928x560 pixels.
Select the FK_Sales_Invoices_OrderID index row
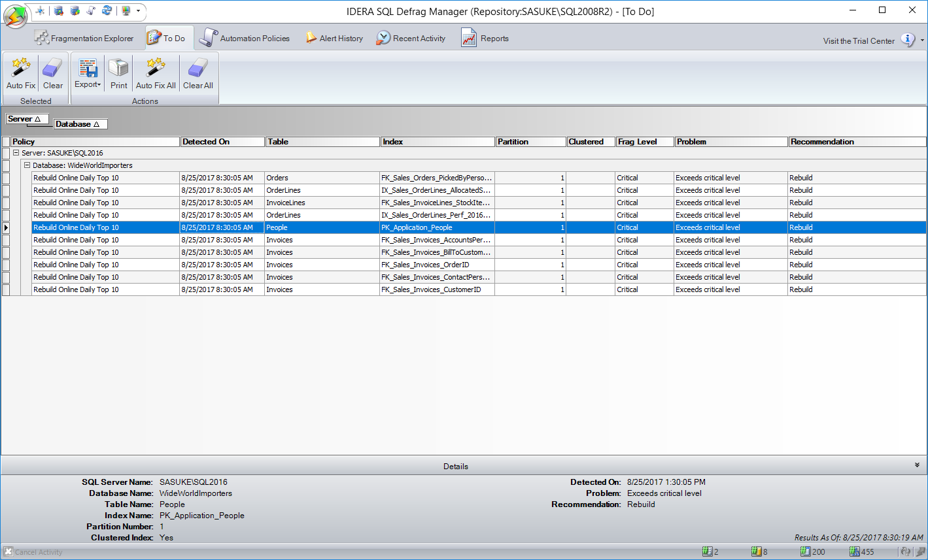(x=436, y=265)
